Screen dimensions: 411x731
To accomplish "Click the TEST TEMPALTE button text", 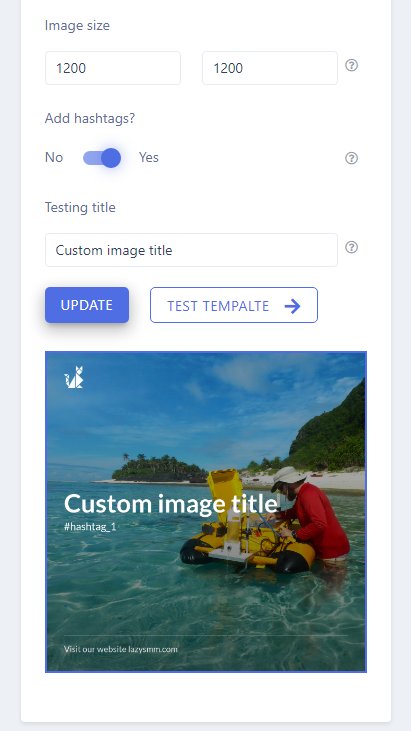I will click(x=218, y=306).
